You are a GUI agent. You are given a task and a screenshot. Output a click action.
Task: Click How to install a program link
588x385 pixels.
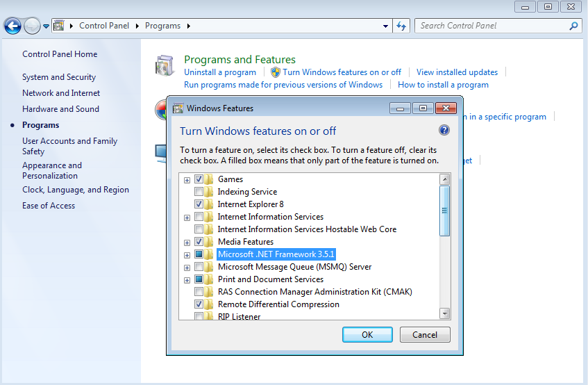(x=443, y=85)
